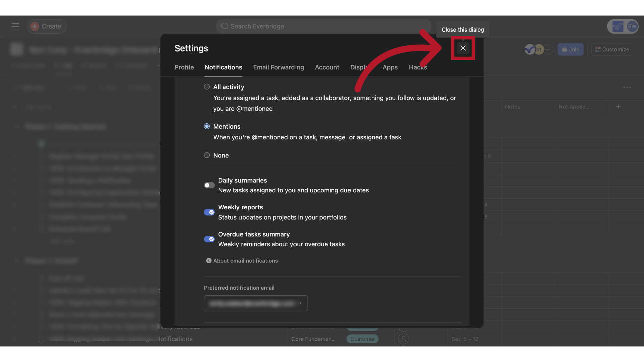This screenshot has height=362, width=644.
Task: Disable the Overdue tasks summary toggle
Action: pyautogui.click(x=209, y=239)
